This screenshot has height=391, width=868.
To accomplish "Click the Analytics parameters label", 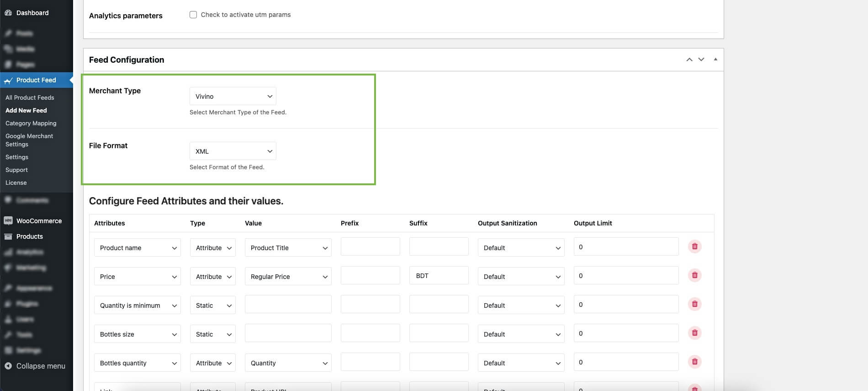I will [126, 16].
